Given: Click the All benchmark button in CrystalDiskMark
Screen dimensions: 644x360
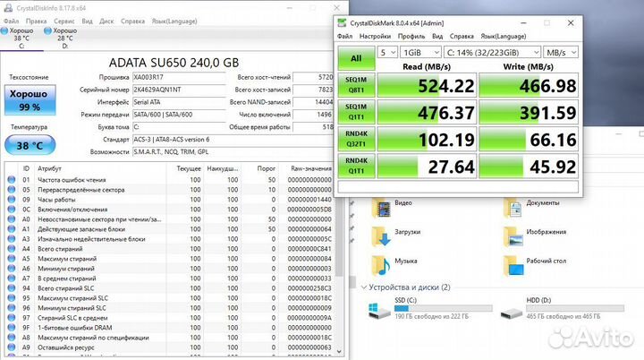Looking at the screenshot, I should pyautogui.click(x=356, y=58).
